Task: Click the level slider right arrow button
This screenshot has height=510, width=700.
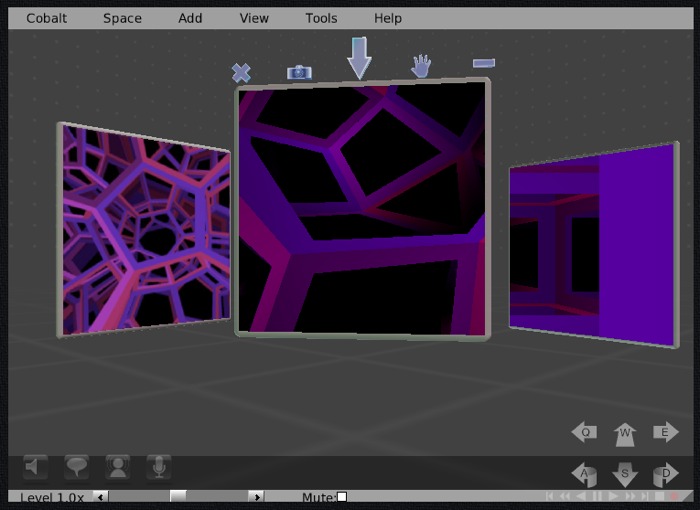Action: click(256, 496)
